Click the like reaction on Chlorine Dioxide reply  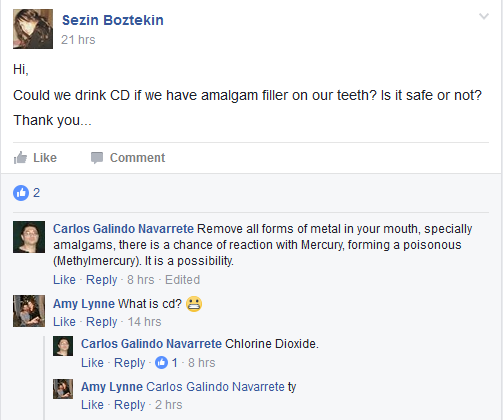click(x=162, y=362)
